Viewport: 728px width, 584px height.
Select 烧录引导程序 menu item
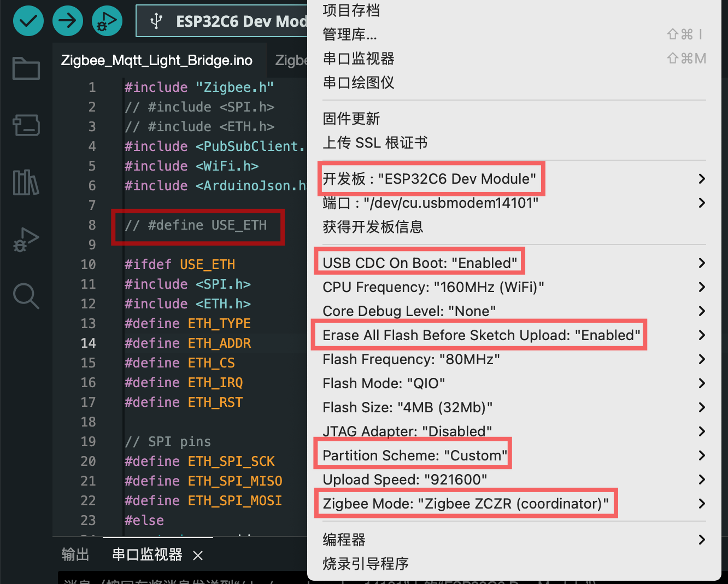[514, 564]
